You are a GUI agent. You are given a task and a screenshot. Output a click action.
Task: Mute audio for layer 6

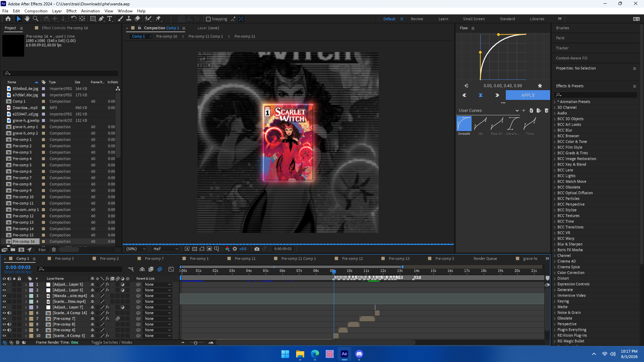click(9, 313)
